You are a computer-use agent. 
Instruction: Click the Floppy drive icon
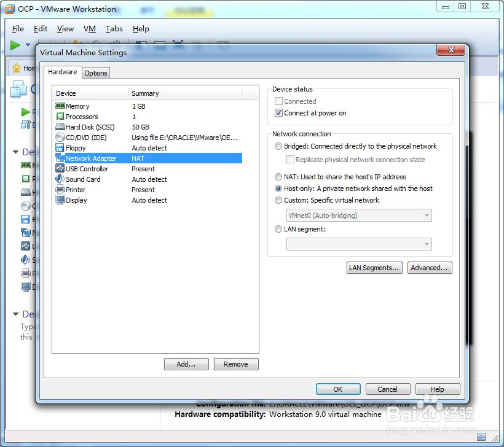coord(60,147)
